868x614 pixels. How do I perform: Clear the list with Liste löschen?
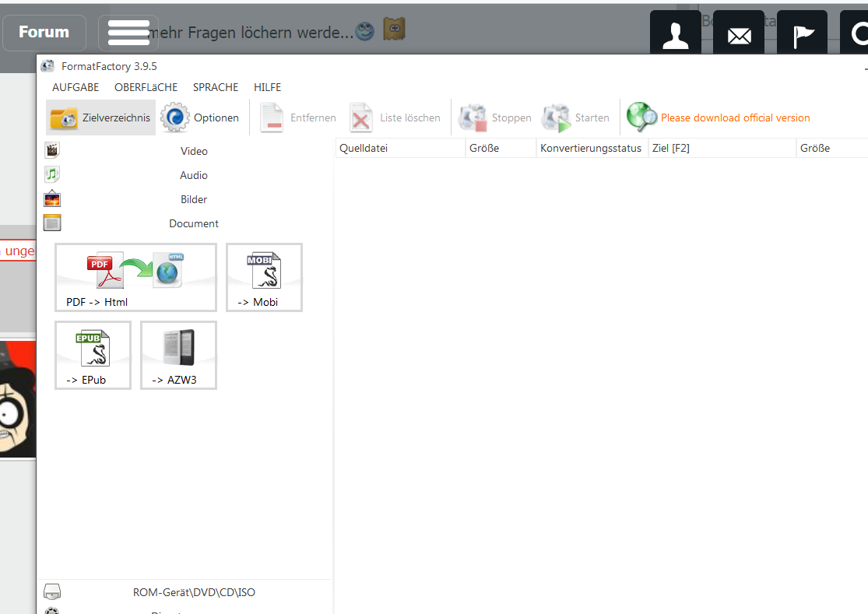[395, 118]
